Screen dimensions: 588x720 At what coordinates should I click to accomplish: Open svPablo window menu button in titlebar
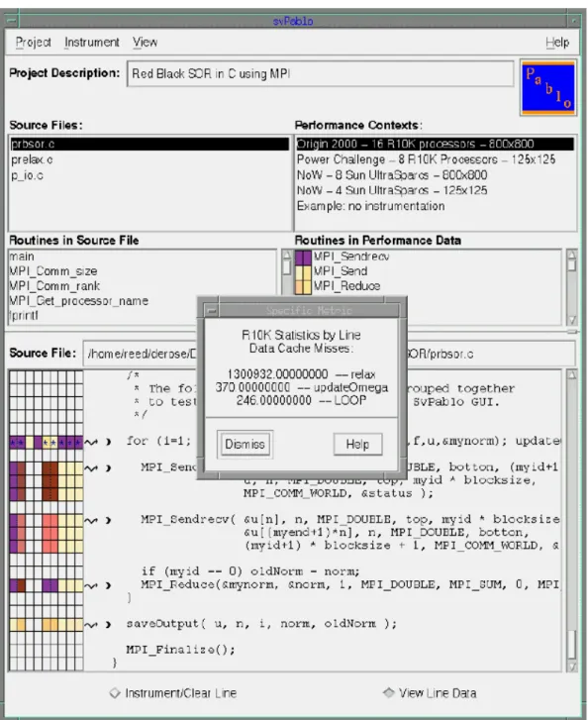[x=12, y=21]
